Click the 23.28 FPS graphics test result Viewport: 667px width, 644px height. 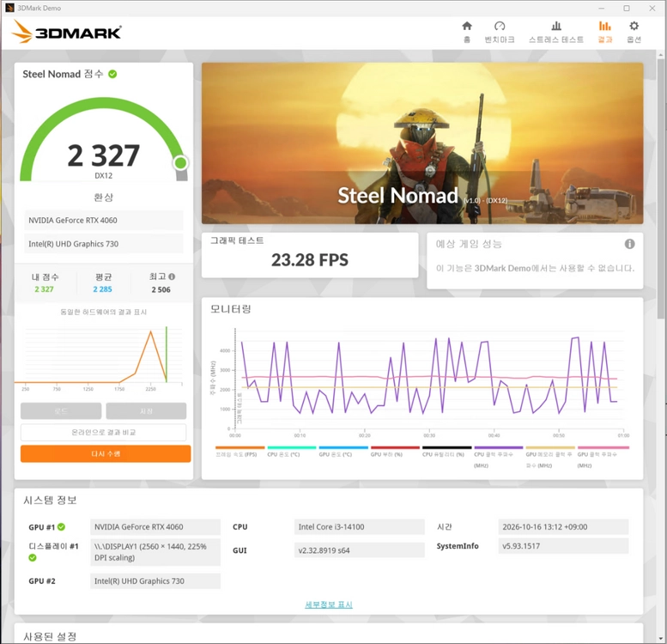(310, 260)
